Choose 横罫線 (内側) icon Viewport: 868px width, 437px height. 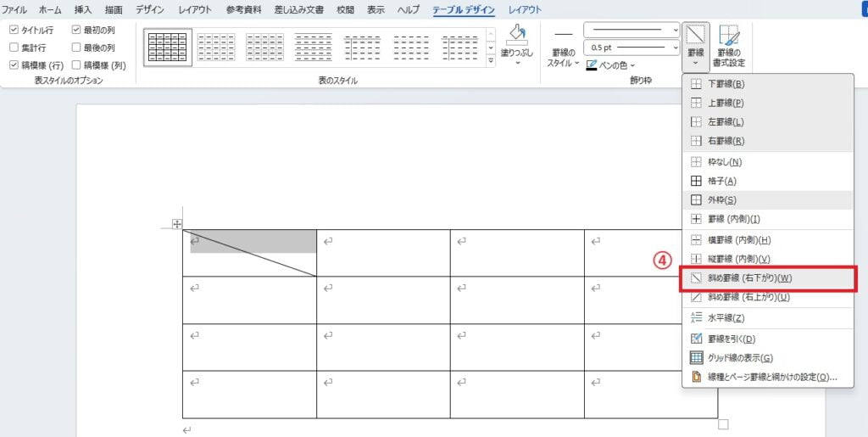coord(697,240)
